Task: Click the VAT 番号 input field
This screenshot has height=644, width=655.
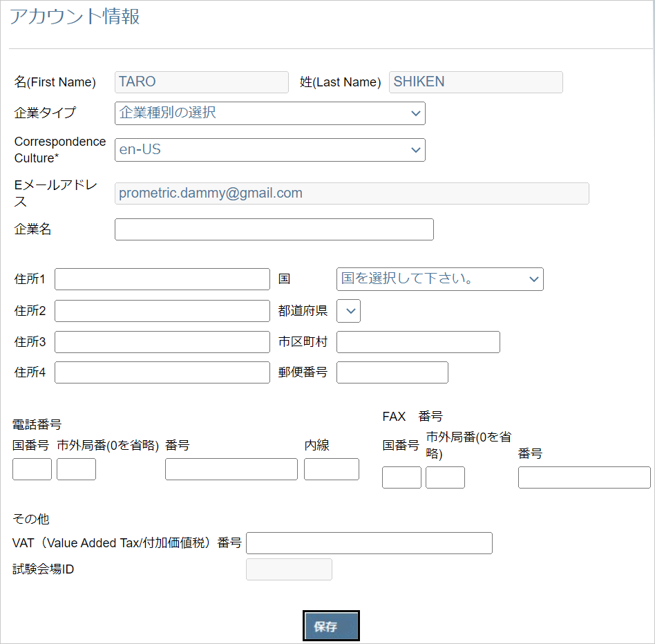Action: tap(369, 543)
